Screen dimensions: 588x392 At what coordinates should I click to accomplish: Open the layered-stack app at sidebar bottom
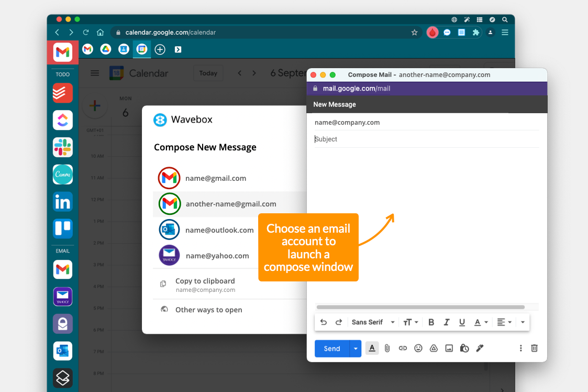[63, 378]
